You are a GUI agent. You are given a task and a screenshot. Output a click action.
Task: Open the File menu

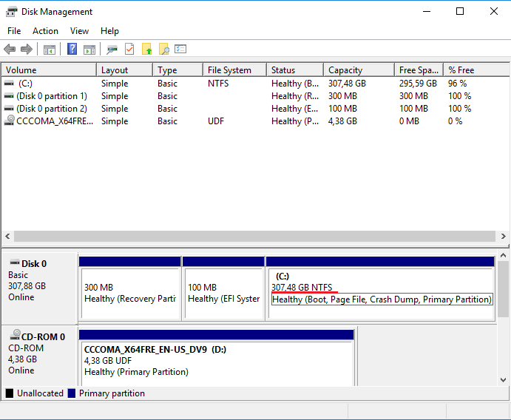[14, 31]
